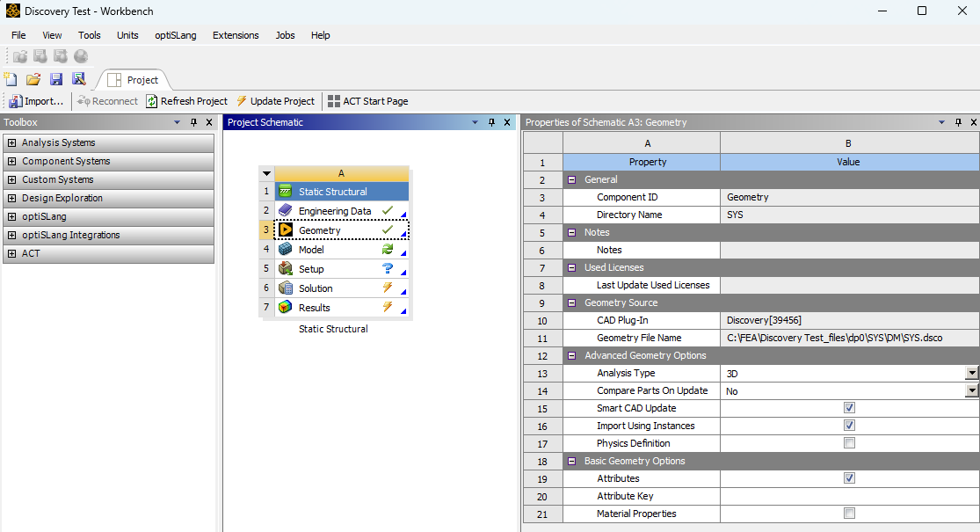This screenshot has width=980, height=532.
Task: Open the View menu
Action: tap(52, 35)
